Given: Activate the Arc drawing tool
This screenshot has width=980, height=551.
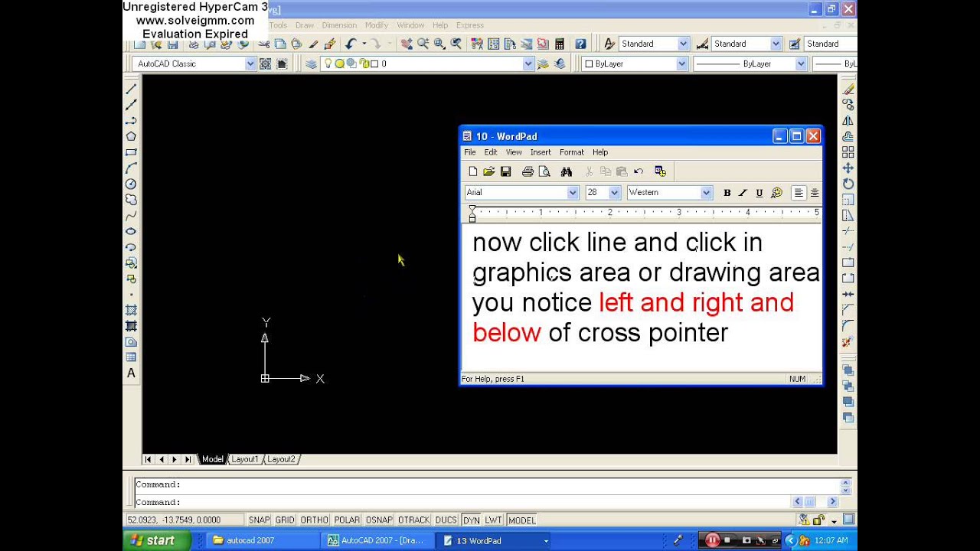Looking at the screenshot, I should click(x=131, y=168).
